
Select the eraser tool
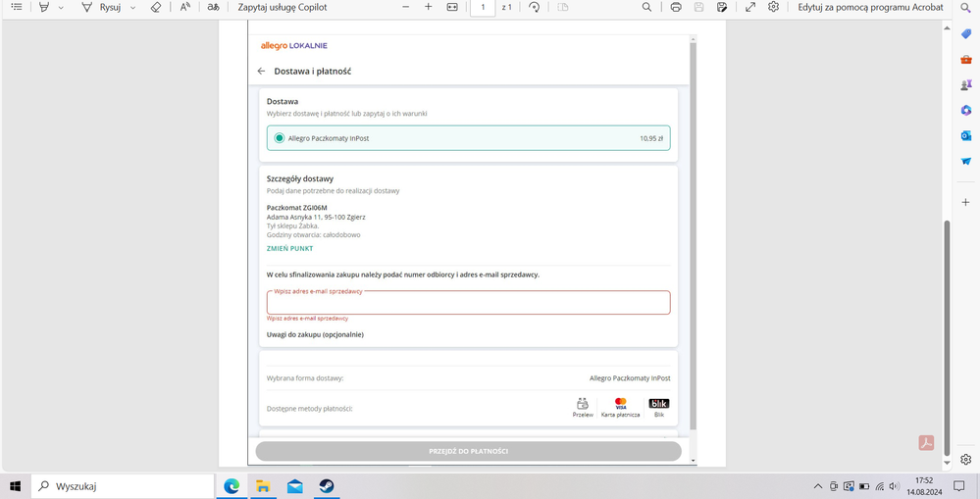(156, 7)
